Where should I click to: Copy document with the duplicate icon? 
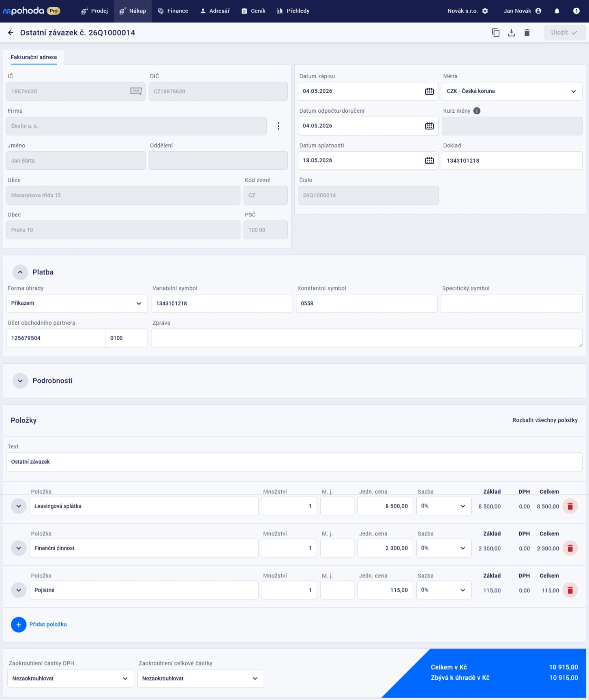[x=495, y=33]
